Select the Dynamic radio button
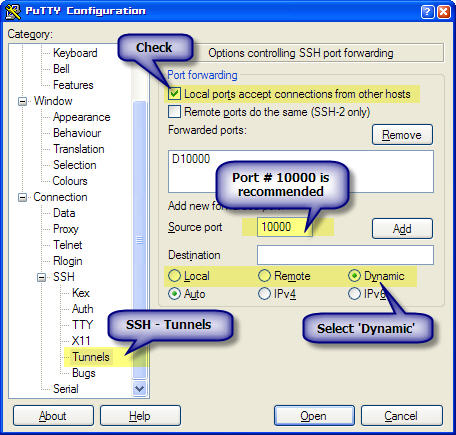This screenshot has height=435, width=456. [354, 276]
